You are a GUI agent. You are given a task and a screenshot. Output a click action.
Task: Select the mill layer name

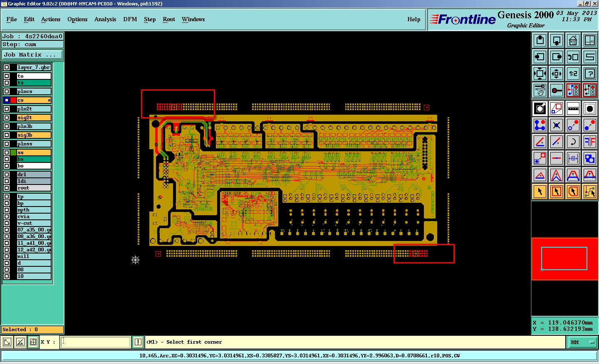tap(34, 256)
